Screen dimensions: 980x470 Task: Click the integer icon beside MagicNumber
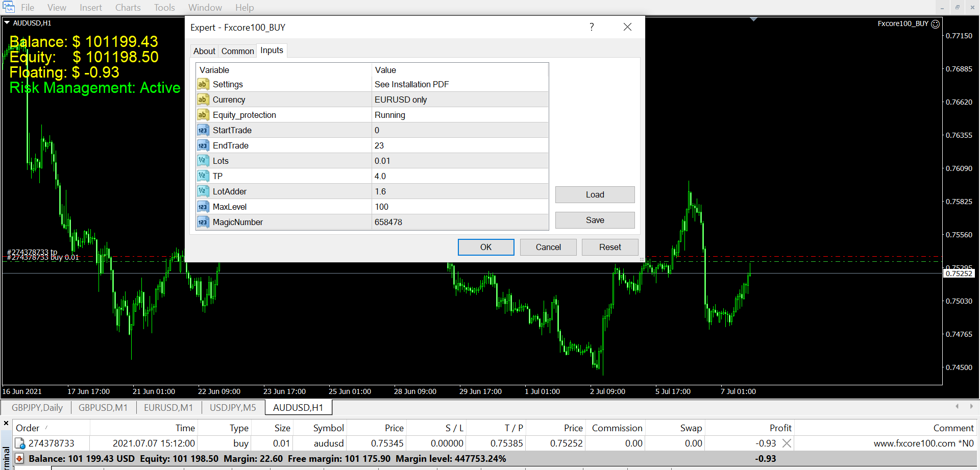[x=203, y=222]
